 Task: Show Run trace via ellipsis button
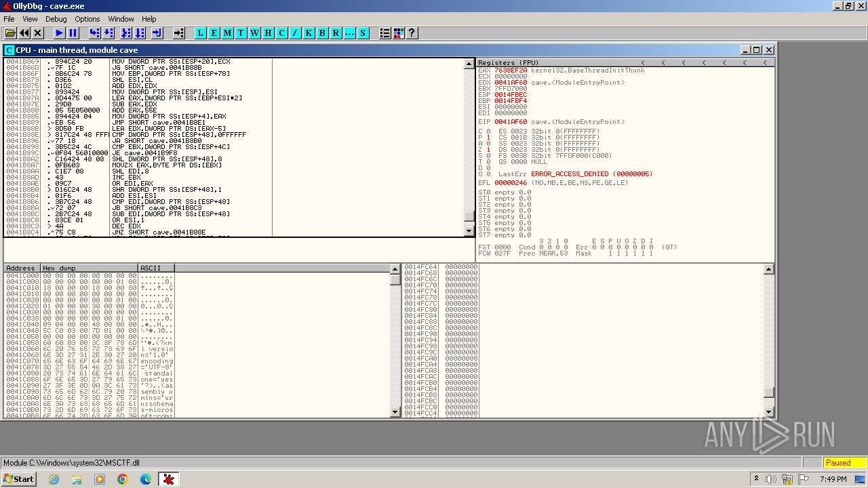[349, 33]
